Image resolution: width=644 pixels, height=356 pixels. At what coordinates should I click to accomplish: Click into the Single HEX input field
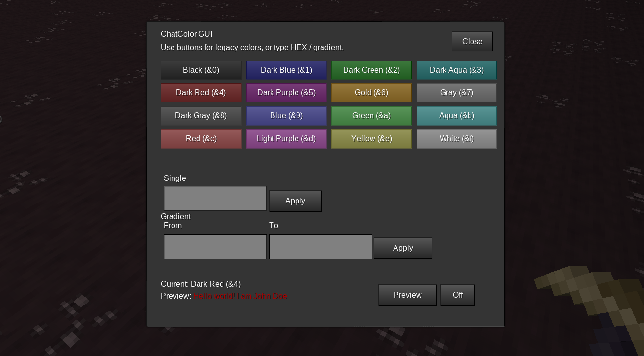[215, 199]
